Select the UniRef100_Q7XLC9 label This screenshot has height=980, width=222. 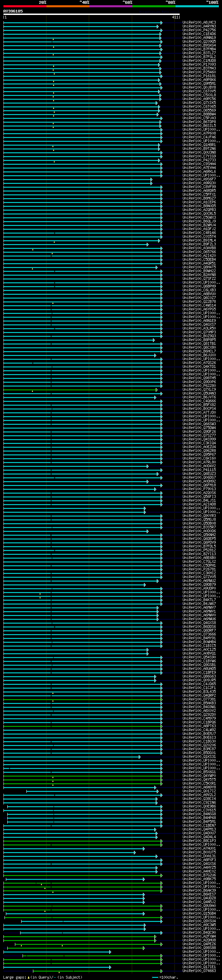point(199,390)
